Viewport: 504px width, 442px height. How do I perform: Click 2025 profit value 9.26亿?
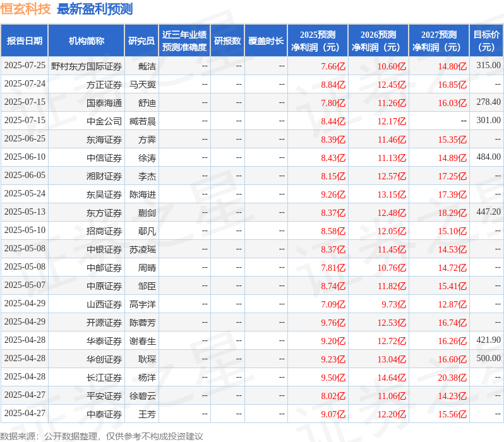pyautogui.click(x=333, y=194)
